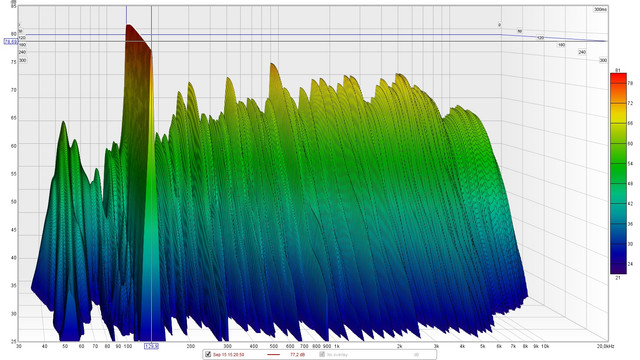Screen dimensions: 640x360
Task: Click the green band of color scale
Action: (618, 163)
